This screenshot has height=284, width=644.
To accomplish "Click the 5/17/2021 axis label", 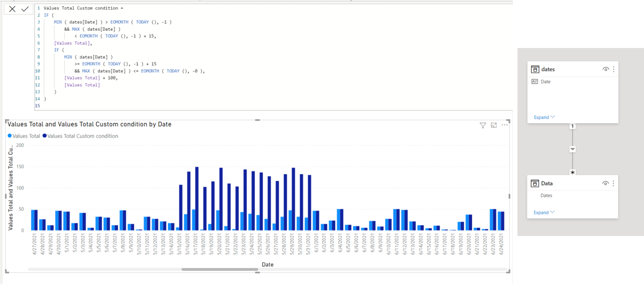I will click(x=195, y=245).
